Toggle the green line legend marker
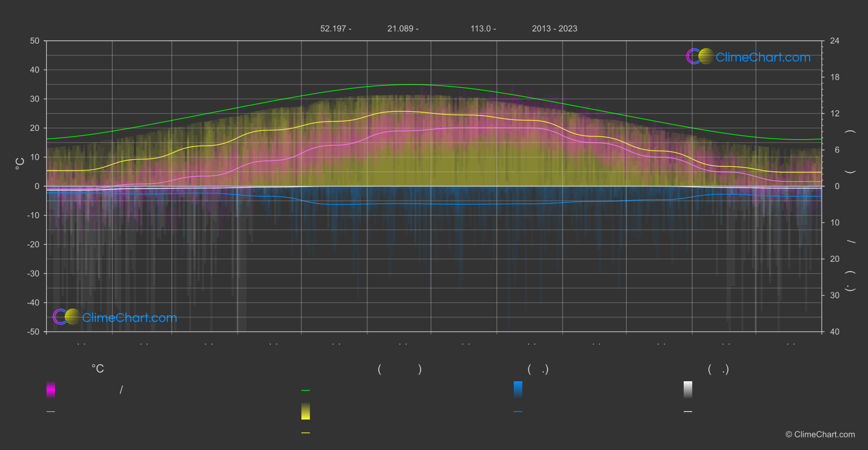The width and height of the screenshot is (868, 450). pos(306,391)
